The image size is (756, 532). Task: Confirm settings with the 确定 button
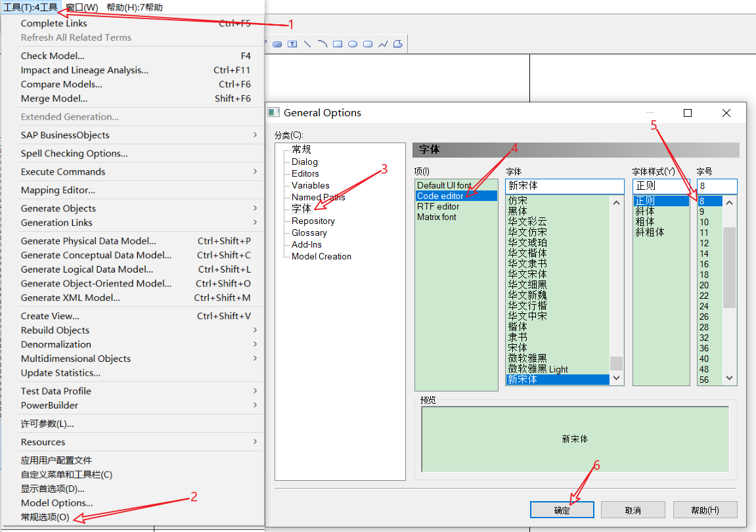click(x=562, y=510)
